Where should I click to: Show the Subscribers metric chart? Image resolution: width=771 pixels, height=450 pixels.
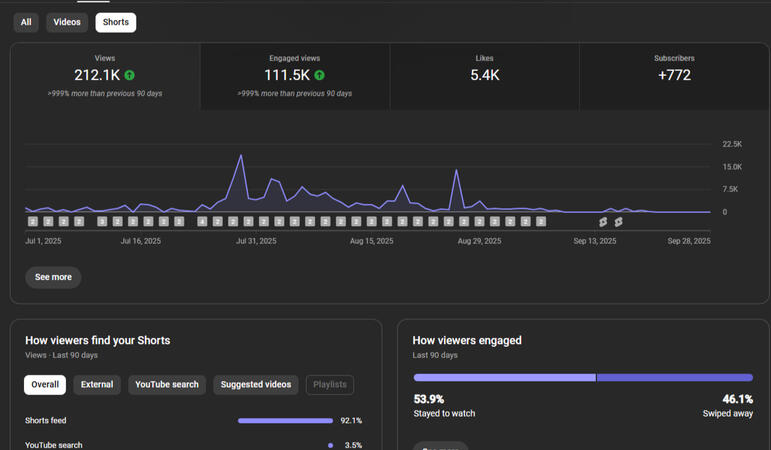click(674, 76)
